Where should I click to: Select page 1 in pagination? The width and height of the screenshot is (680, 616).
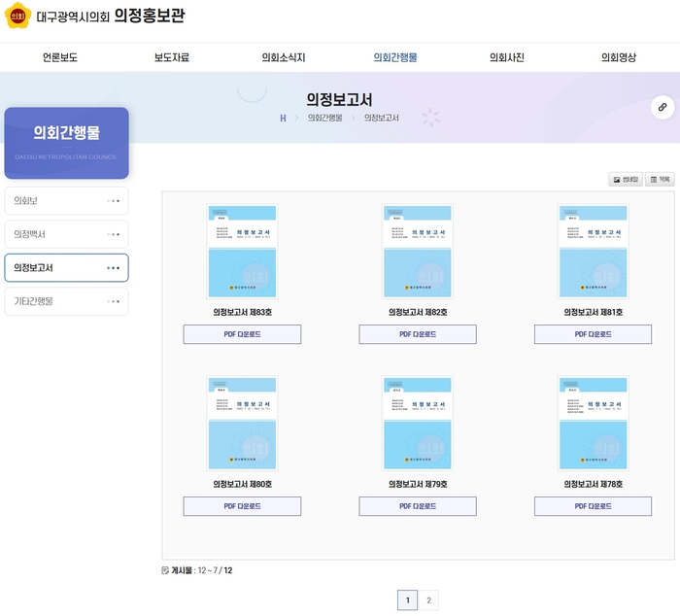pos(407,600)
